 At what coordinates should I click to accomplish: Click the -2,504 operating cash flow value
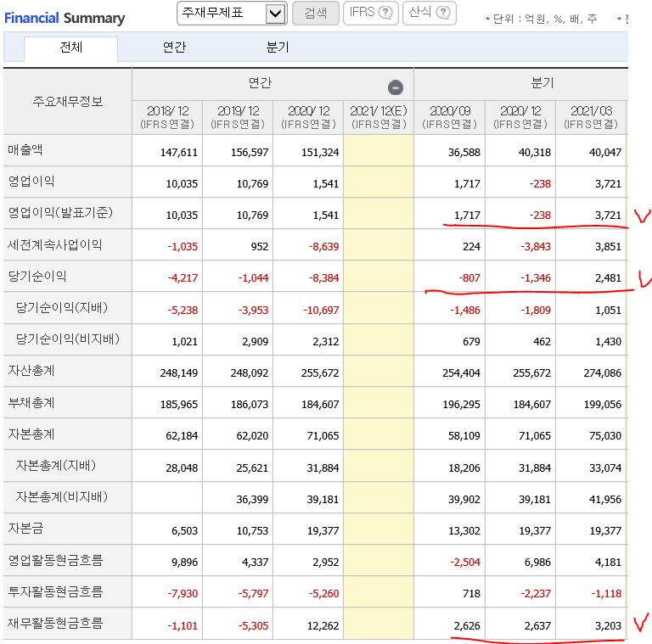(x=465, y=563)
